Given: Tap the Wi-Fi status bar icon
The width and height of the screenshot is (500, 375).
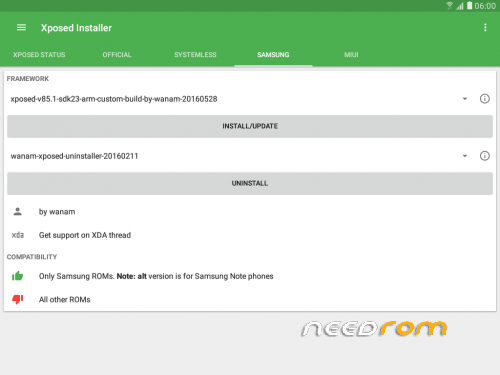Looking at the screenshot, I should (x=450, y=6).
